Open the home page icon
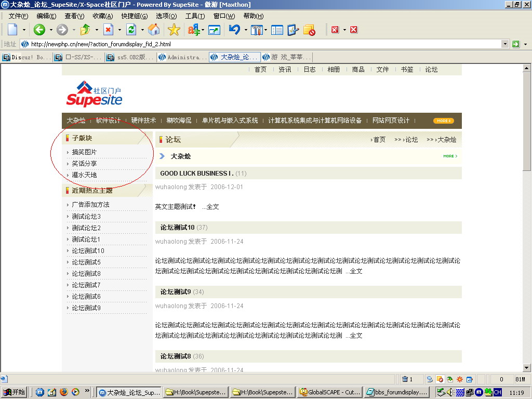This screenshot has width=532, height=399. 154,30
